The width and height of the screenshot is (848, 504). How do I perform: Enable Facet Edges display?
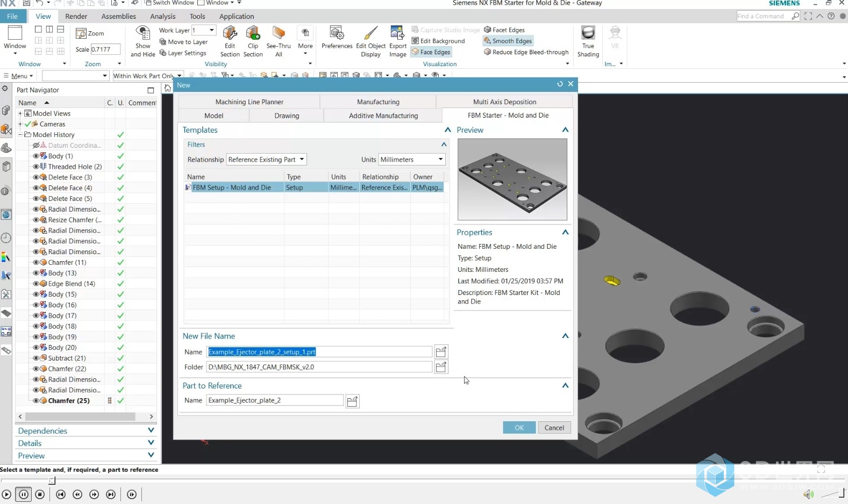[x=504, y=30]
